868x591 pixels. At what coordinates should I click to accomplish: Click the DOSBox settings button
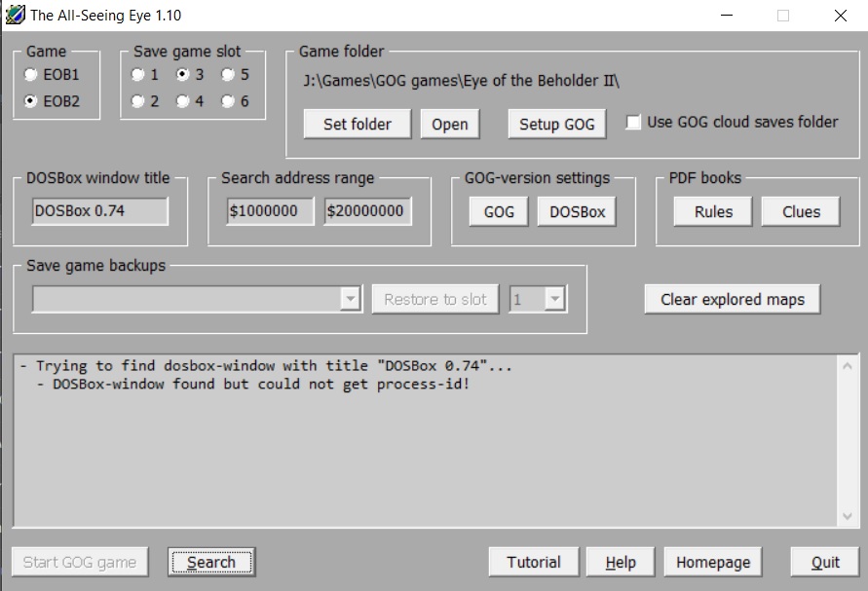point(577,211)
